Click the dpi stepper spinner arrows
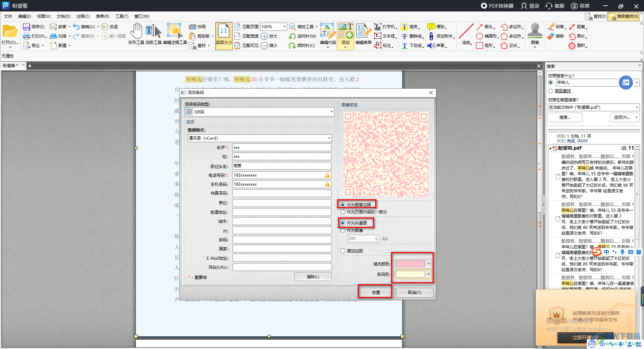This screenshot has height=349, width=644. pyautogui.click(x=377, y=239)
